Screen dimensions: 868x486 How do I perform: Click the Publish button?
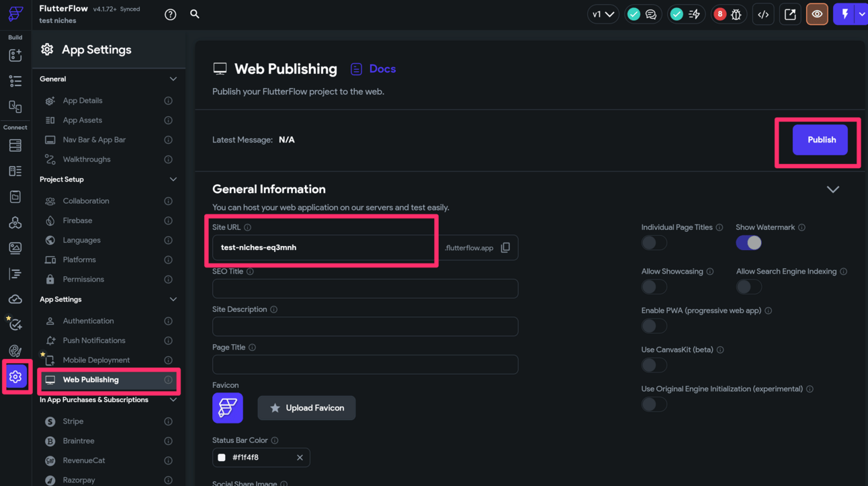pos(820,140)
